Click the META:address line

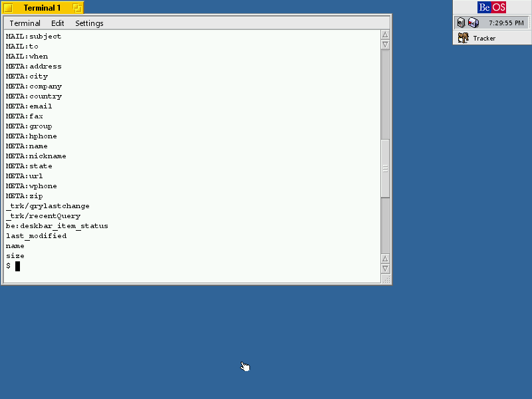coord(34,66)
